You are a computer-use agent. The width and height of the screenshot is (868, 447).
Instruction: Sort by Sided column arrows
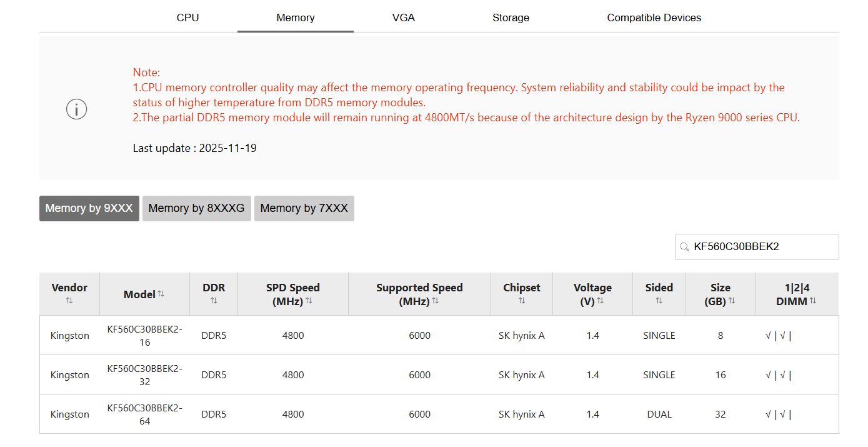coord(659,301)
